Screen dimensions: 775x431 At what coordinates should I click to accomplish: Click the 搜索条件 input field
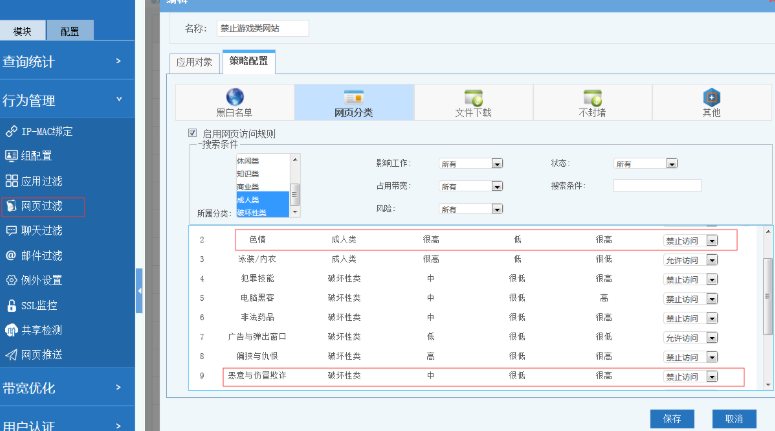[x=657, y=186]
